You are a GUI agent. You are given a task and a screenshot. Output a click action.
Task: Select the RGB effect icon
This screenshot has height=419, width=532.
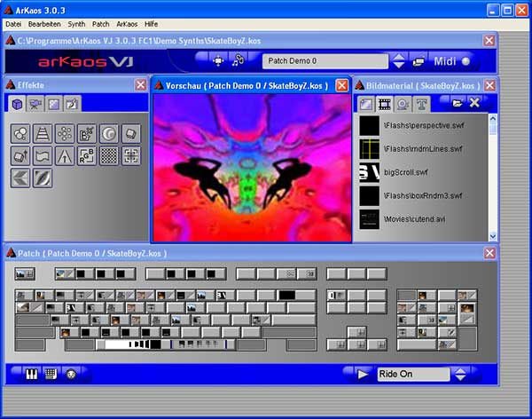87,156
